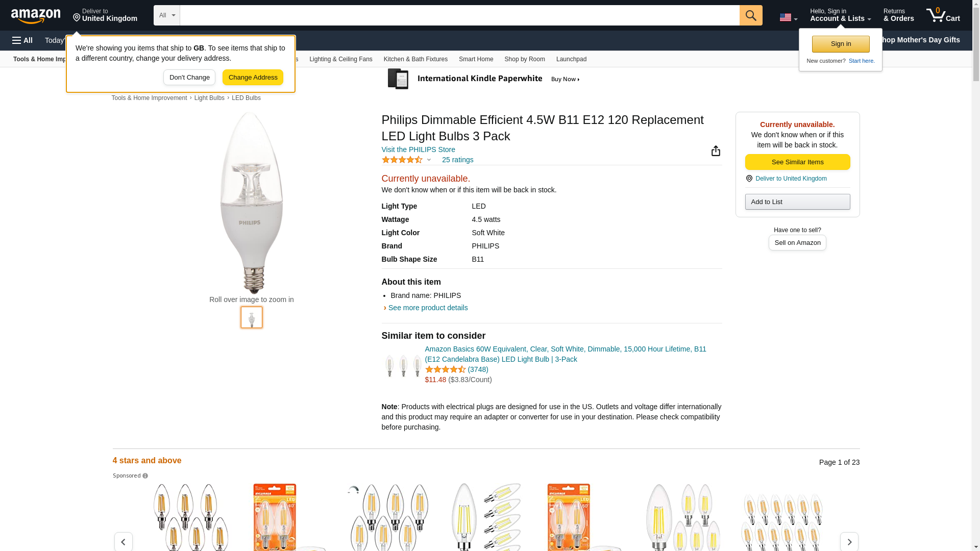Go to next carousel page

[x=849, y=541]
